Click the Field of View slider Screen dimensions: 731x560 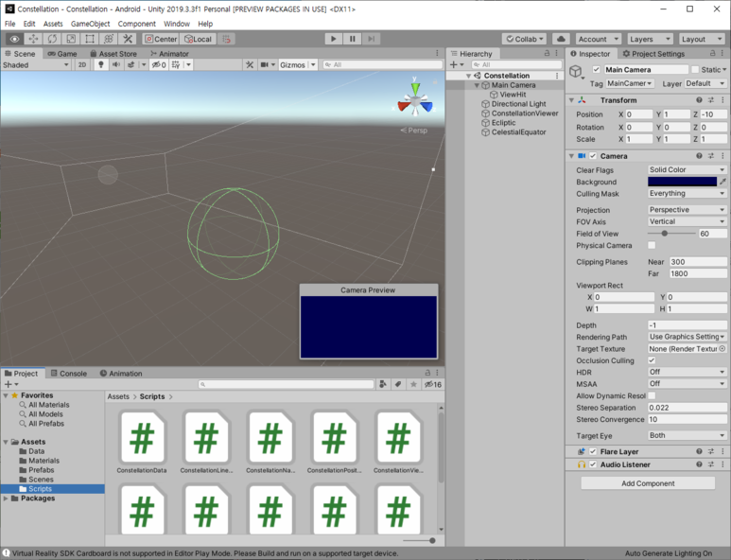tap(671, 234)
